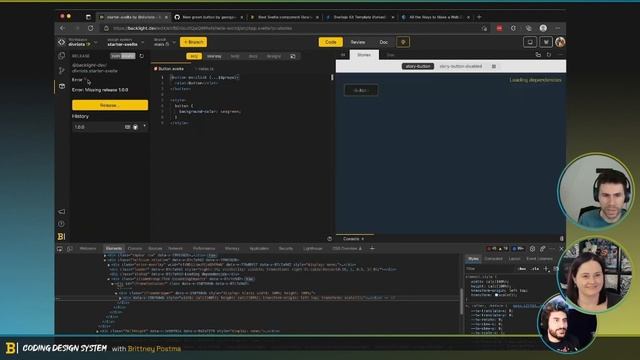Open a new browser tab with plus
The image size is (640, 360).
(479, 17)
